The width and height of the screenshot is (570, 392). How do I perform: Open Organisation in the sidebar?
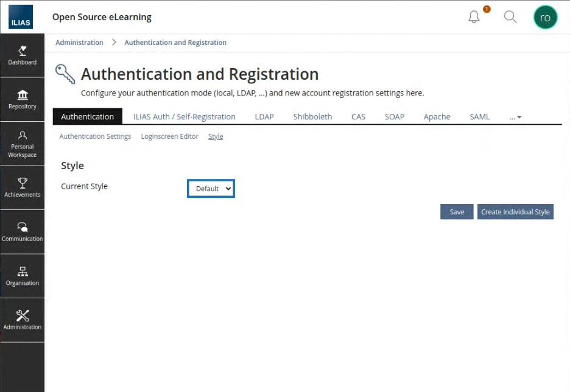pos(23,276)
